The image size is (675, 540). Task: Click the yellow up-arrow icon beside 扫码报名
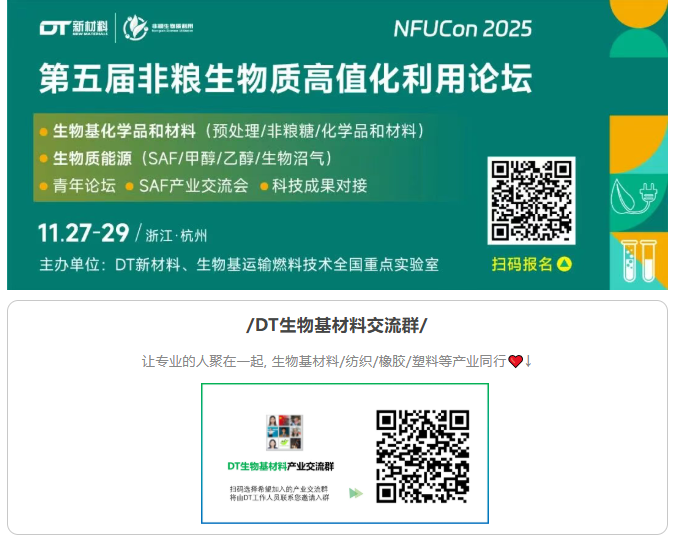[564, 264]
